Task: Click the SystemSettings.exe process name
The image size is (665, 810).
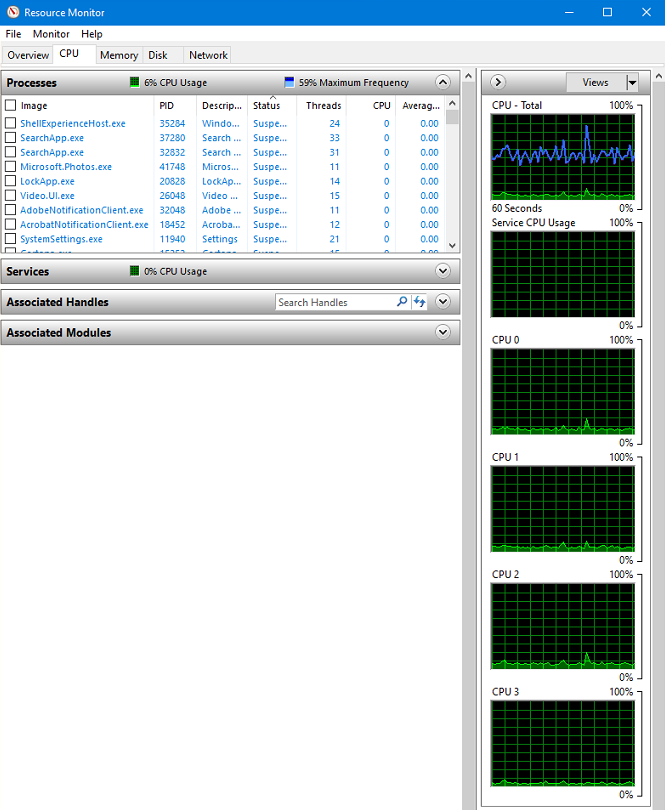Action: click(x=61, y=239)
